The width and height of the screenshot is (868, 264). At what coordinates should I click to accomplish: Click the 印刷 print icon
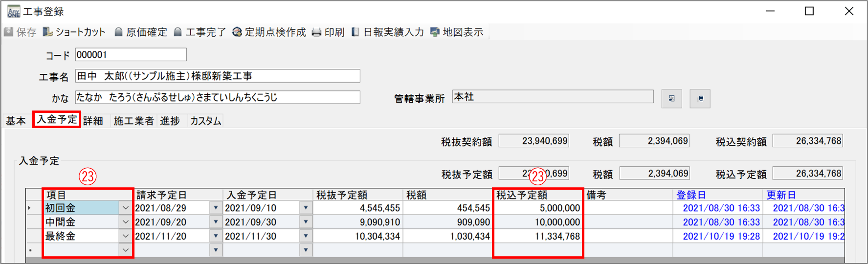coord(316,32)
